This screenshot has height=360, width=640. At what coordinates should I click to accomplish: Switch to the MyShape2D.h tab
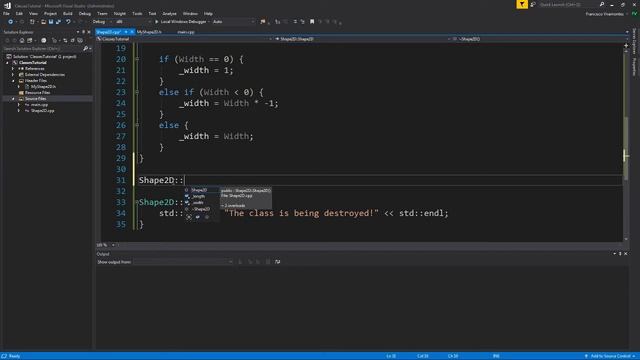149,32
